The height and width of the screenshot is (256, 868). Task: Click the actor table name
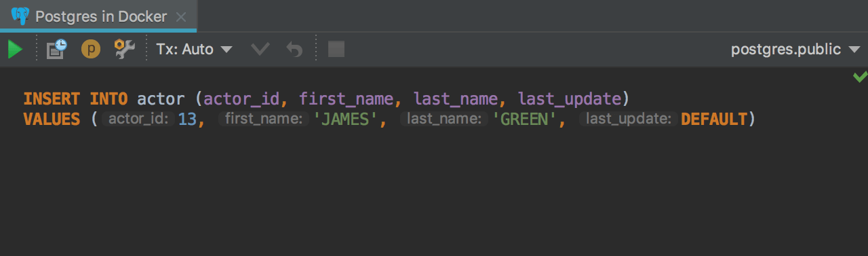click(x=161, y=99)
